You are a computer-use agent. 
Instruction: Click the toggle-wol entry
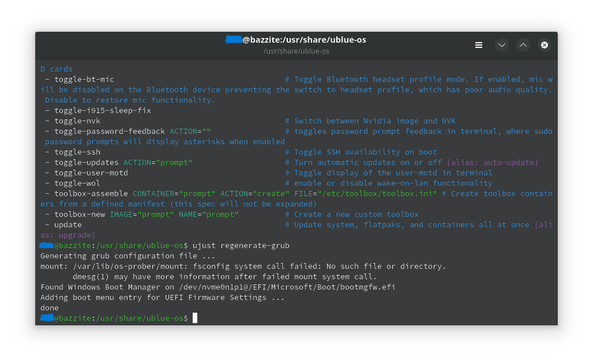click(x=77, y=183)
